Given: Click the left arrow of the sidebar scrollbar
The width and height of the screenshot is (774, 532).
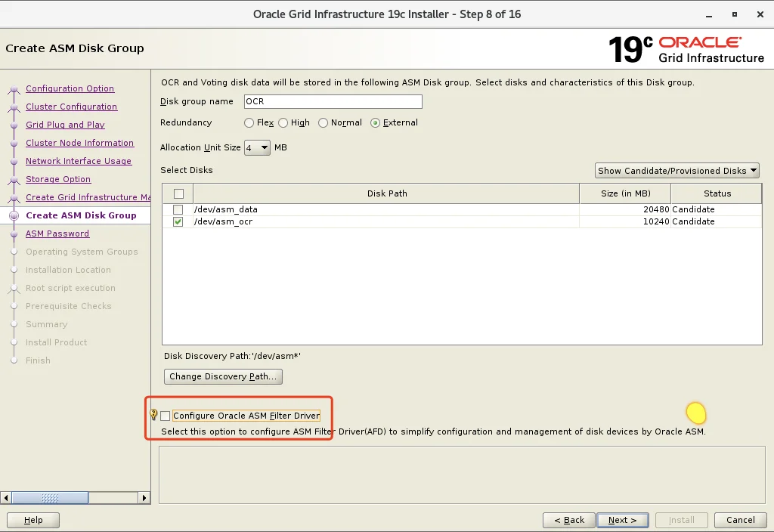Looking at the screenshot, I should click(6, 497).
